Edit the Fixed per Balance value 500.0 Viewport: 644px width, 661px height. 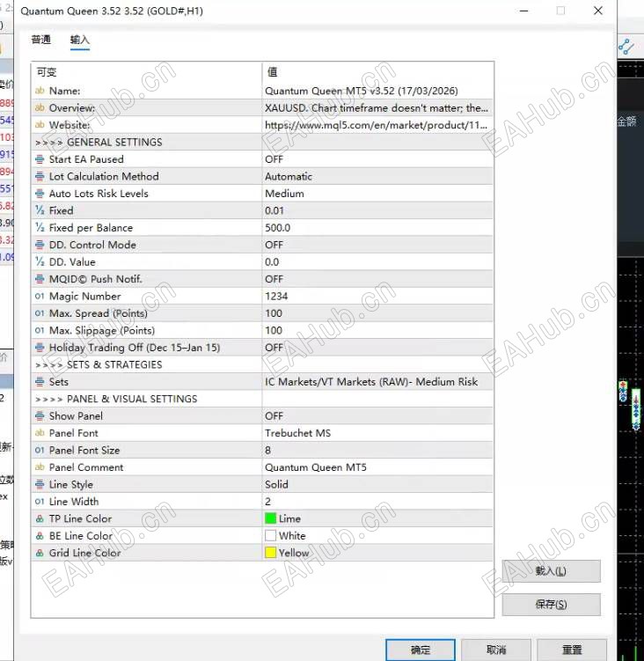pos(377,228)
